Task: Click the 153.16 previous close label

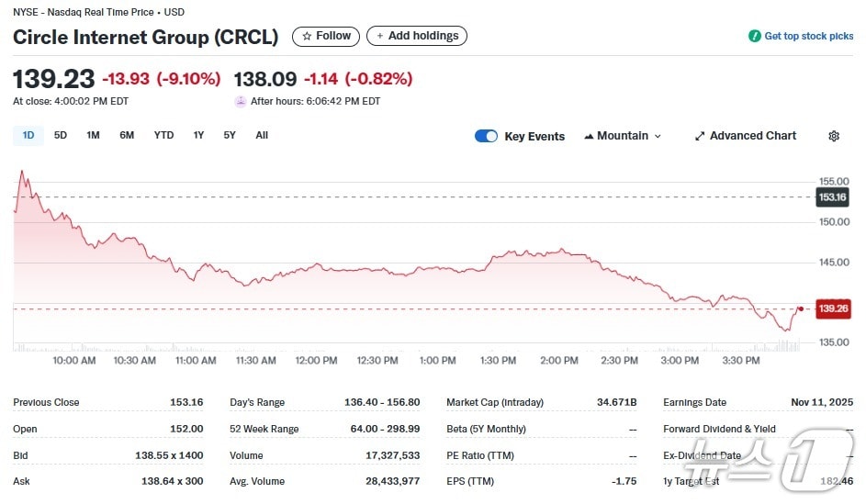Action: (x=832, y=197)
